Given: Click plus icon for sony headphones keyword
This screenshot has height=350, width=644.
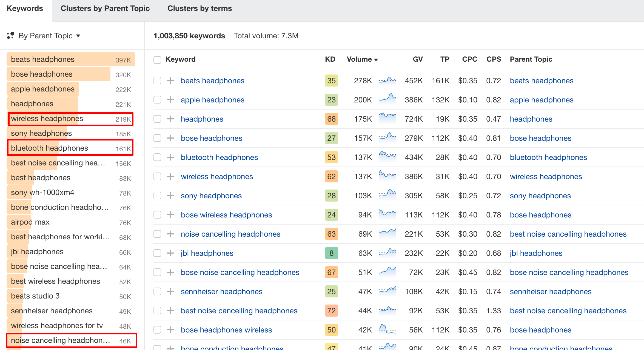Looking at the screenshot, I should click(170, 196).
